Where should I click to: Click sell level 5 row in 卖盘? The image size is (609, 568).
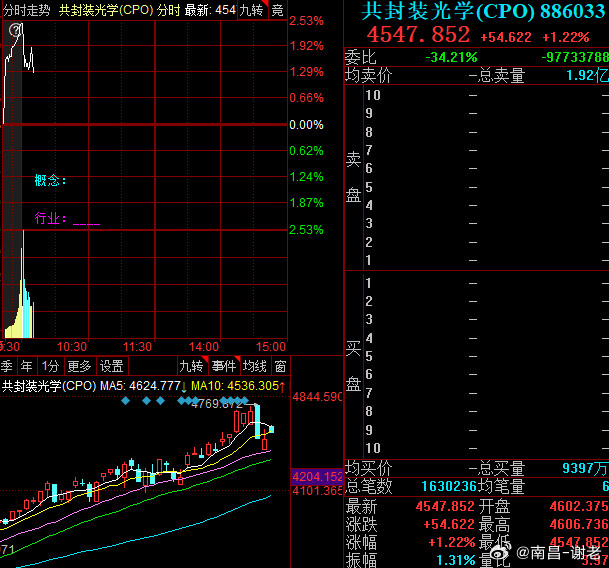(486, 187)
